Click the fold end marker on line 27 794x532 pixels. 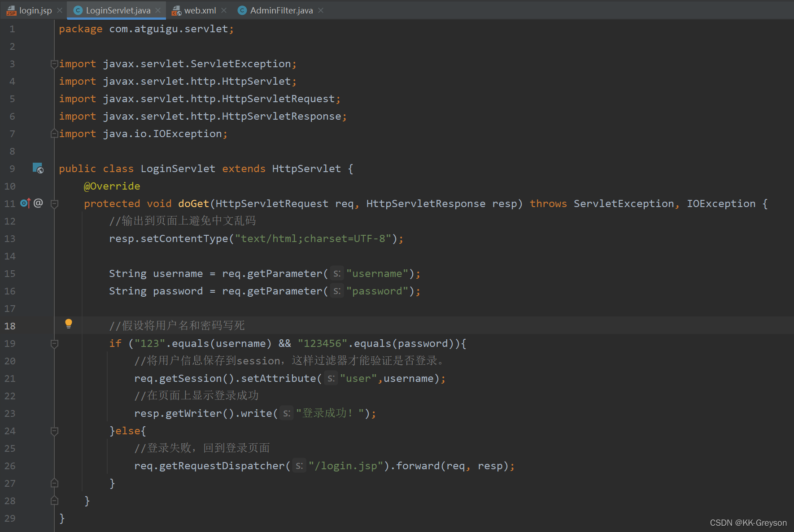pyautogui.click(x=54, y=483)
